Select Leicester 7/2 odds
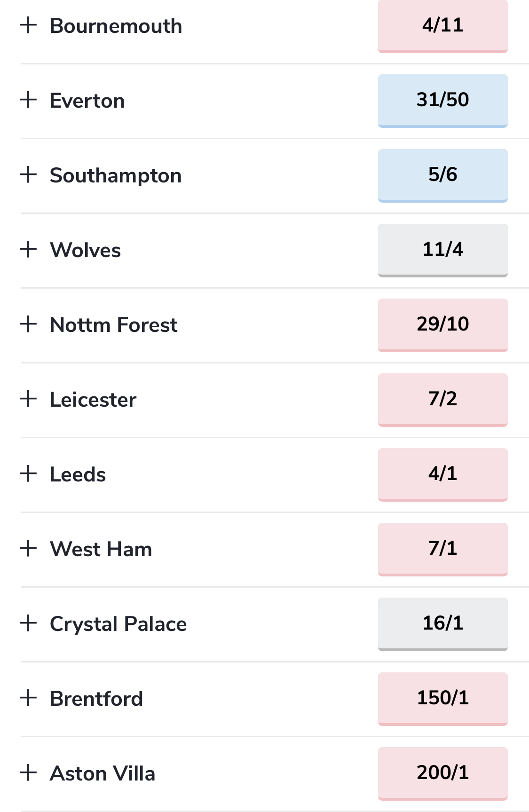 [443, 400]
